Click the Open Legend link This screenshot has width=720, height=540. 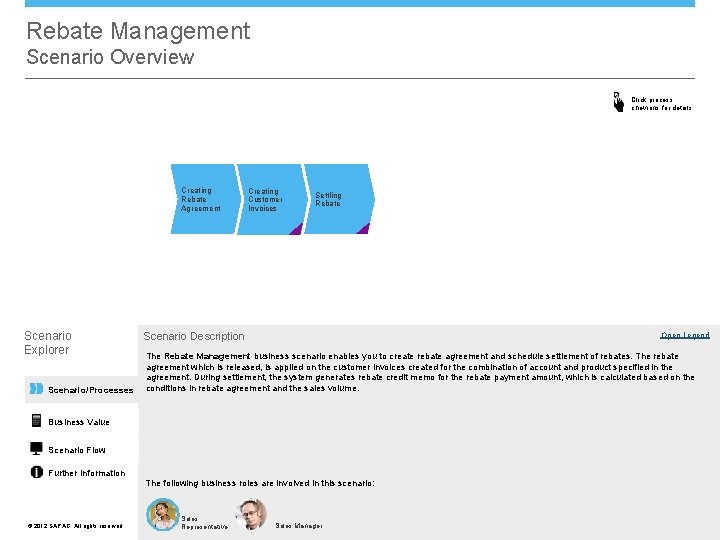coord(685,335)
